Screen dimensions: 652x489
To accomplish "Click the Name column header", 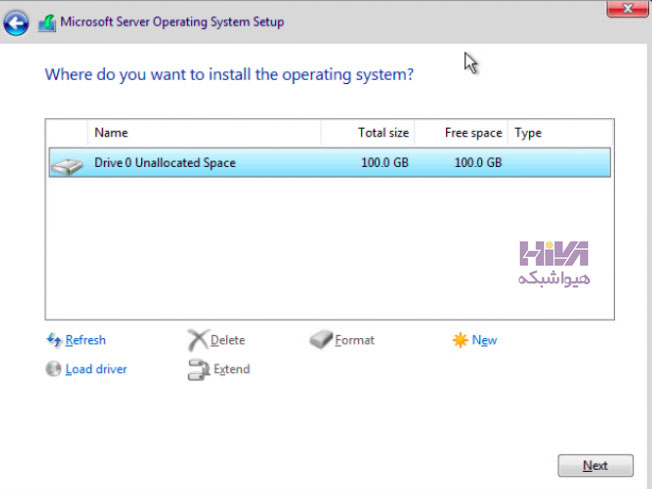I will (x=204, y=133).
